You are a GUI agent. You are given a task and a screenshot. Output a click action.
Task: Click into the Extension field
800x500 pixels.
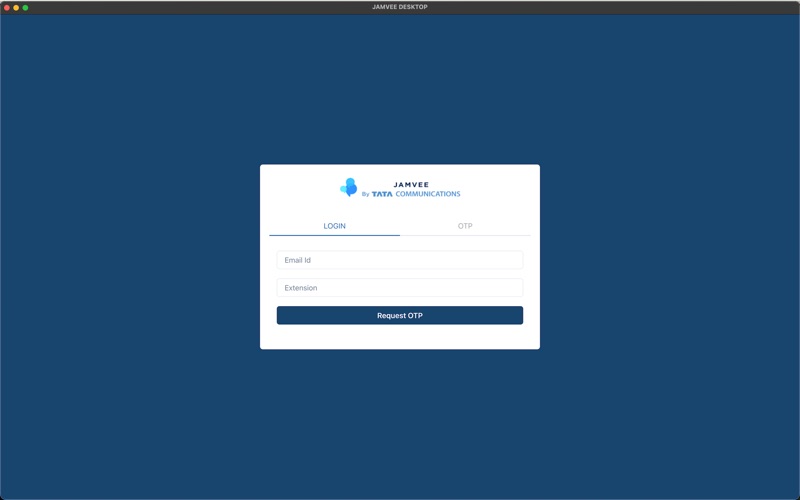coord(399,288)
